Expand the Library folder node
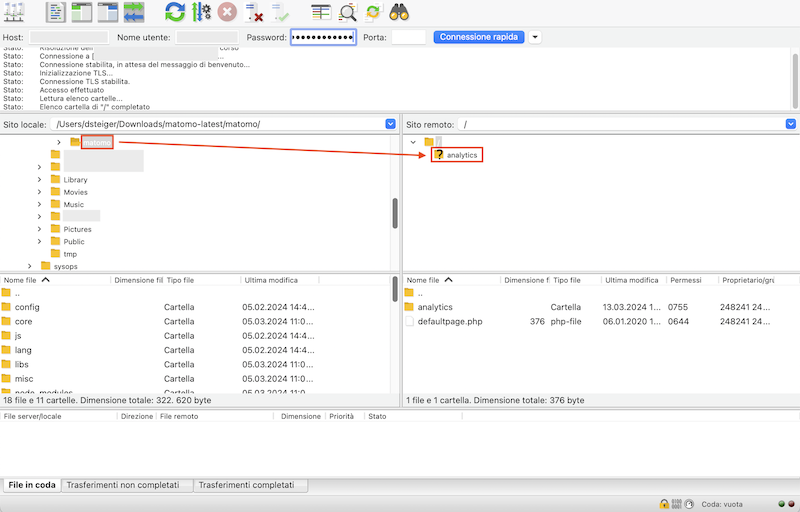The image size is (800, 512). click(x=39, y=180)
